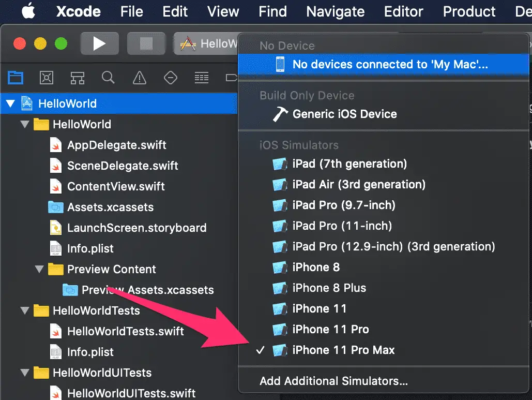Open the Navigate menu

click(335, 11)
